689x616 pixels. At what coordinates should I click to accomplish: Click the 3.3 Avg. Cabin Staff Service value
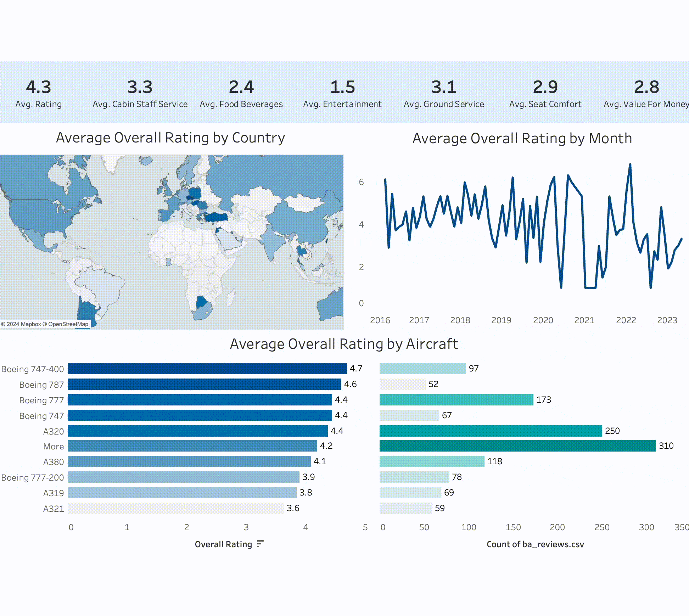[x=140, y=87]
